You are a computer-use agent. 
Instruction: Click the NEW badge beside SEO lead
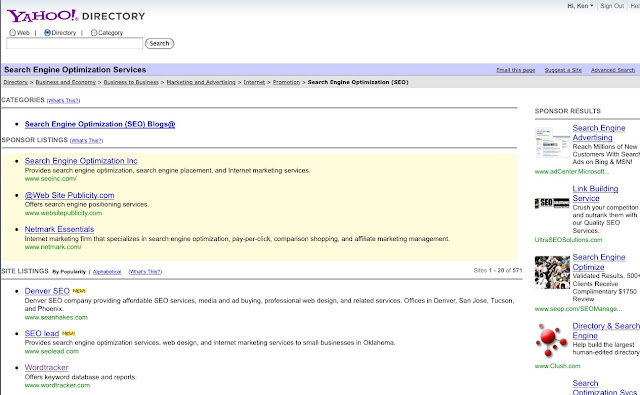click(68, 333)
